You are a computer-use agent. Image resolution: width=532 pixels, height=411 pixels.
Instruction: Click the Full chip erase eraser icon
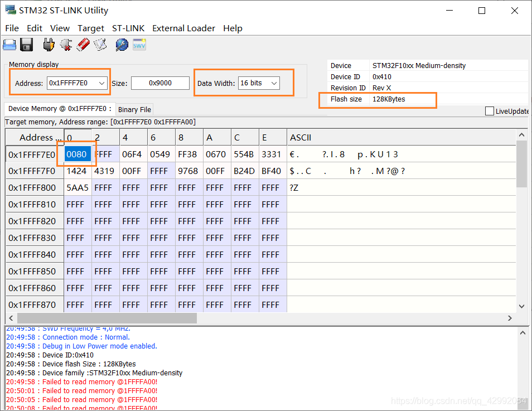(x=83, y=45)
